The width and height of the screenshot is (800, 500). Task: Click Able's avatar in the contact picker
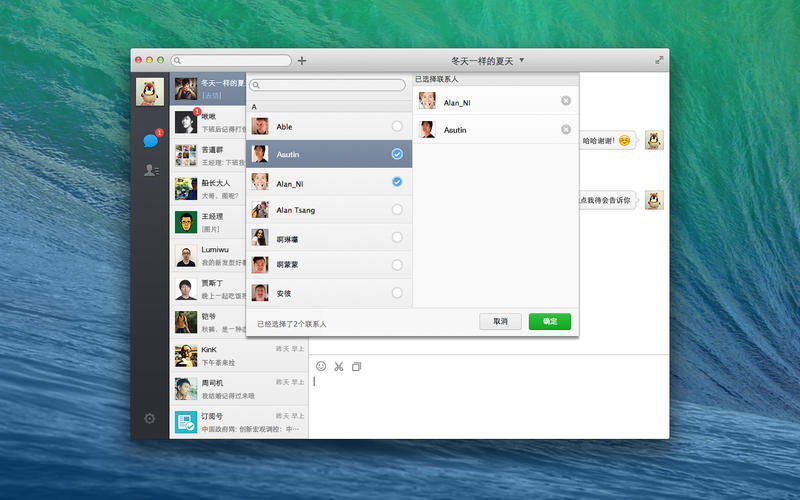[260, 126]
